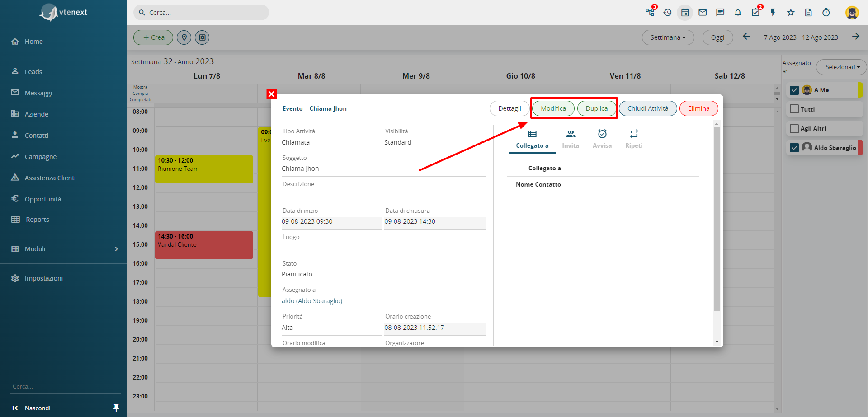Toggle the Agli Altri checkbox
868x417 pixels.
794,128
